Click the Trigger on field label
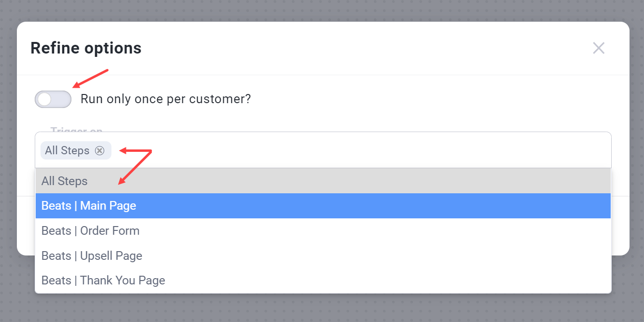Viewport: 644px width, 322px height. pos(76,130)
